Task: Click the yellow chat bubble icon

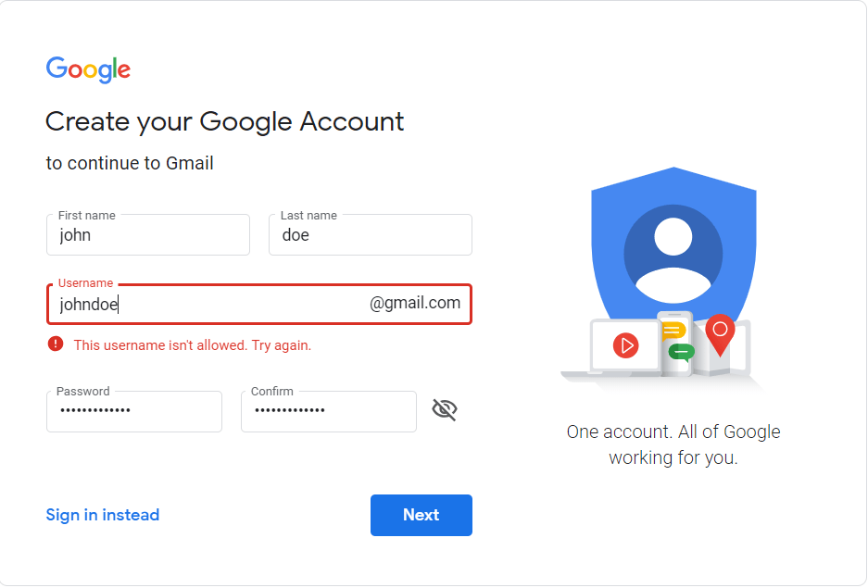Action: tap(673, 332)
